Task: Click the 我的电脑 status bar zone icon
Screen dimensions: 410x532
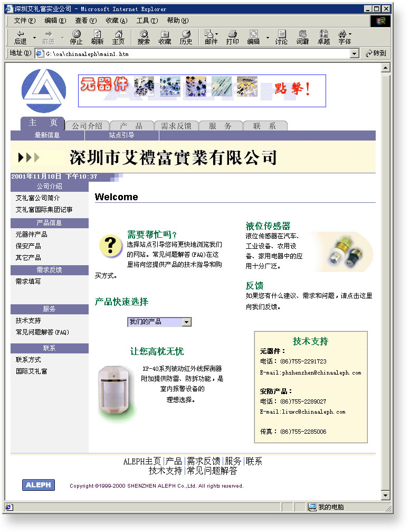Action: (312, 507)
